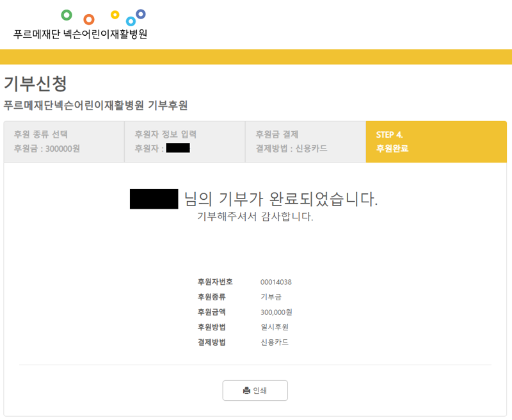Click 신용카드 value in the 결제방법 row
This screenshot has height=420, width=512.
click(x=274, y=343)
